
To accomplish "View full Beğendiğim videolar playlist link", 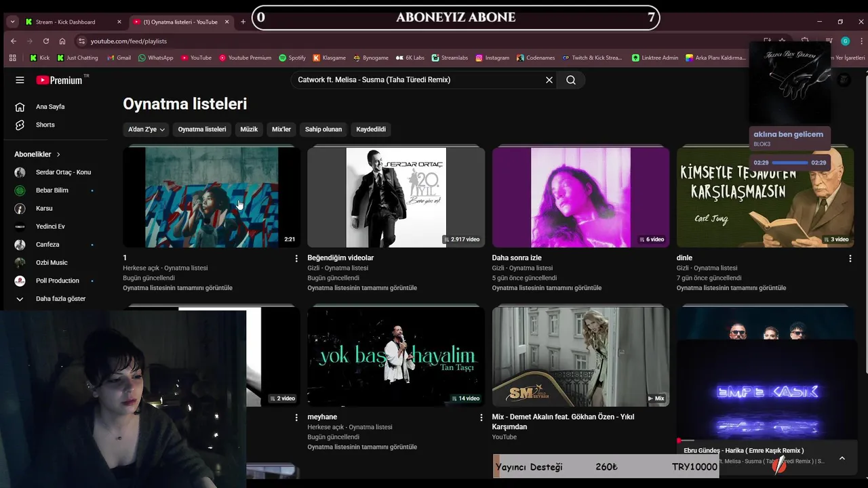I will [362, 288].
